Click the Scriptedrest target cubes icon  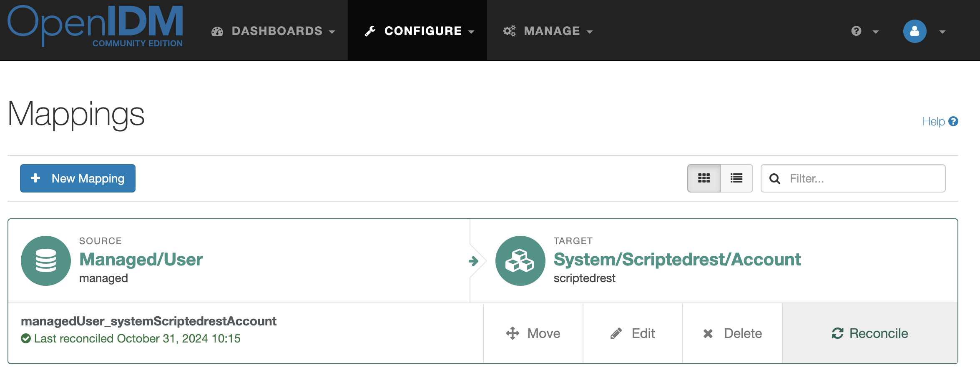pyautogui.click(x=520, y=261)
